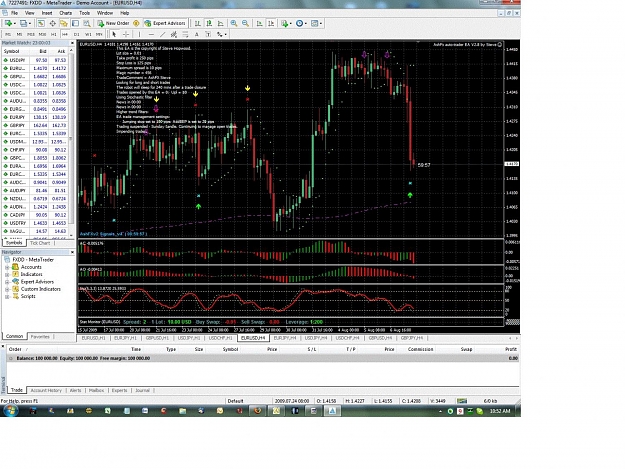This screenshot has height=469, width=625.
Task: Sort terminal by Profit column header
Action: 511,349
